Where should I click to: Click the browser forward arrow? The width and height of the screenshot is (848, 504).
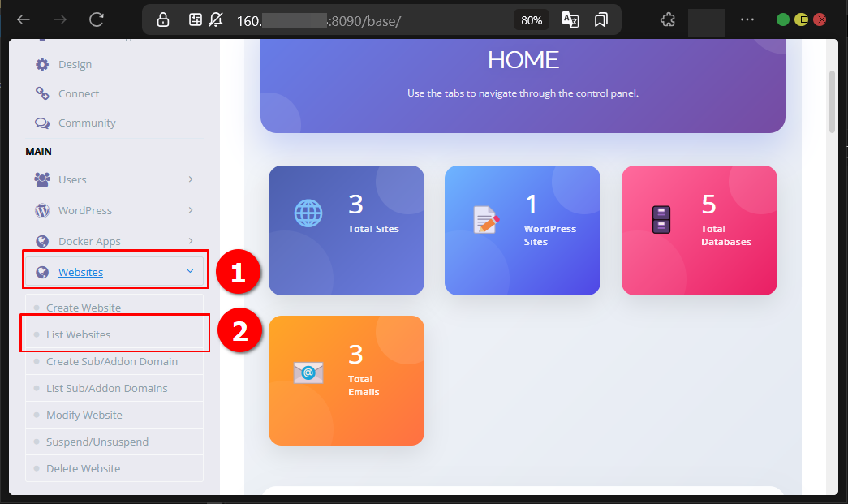60,20
